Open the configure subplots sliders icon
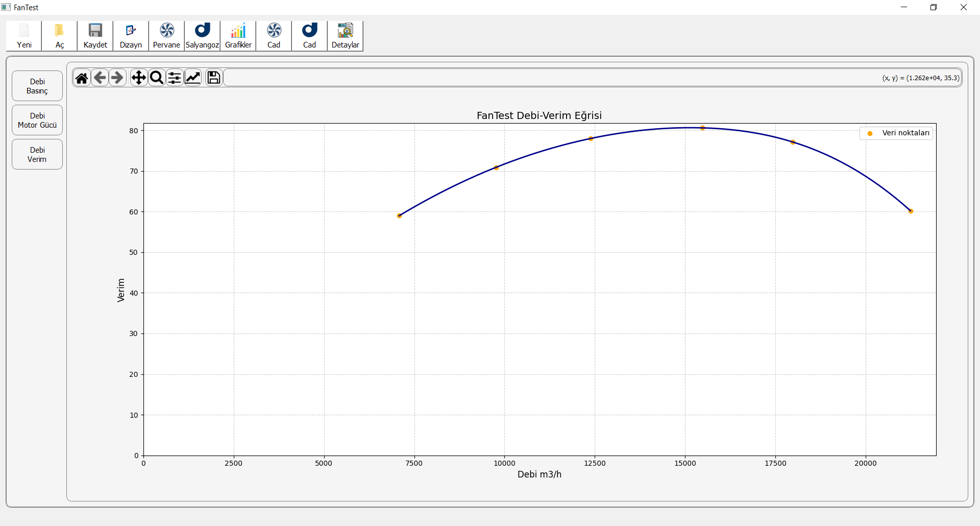 click(x=175, y=78)
